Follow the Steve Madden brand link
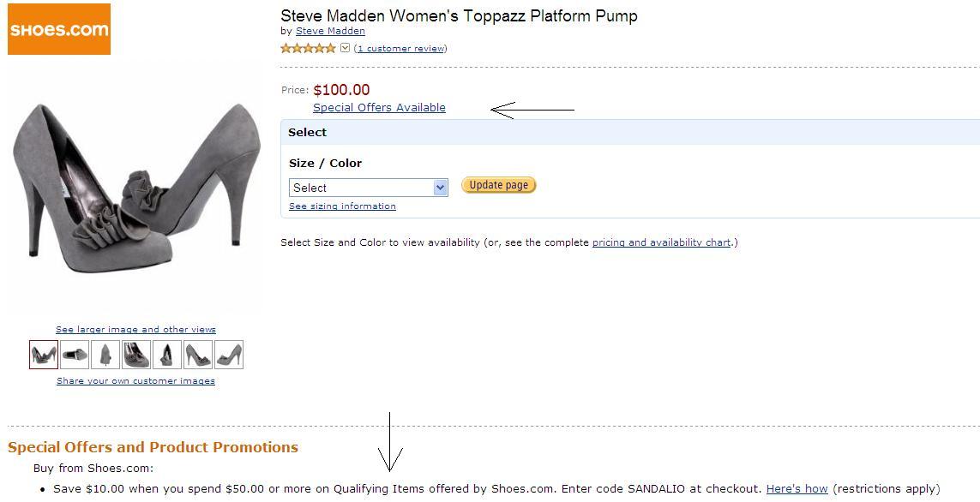Screen dimensions: 980x502 (330, 31)
